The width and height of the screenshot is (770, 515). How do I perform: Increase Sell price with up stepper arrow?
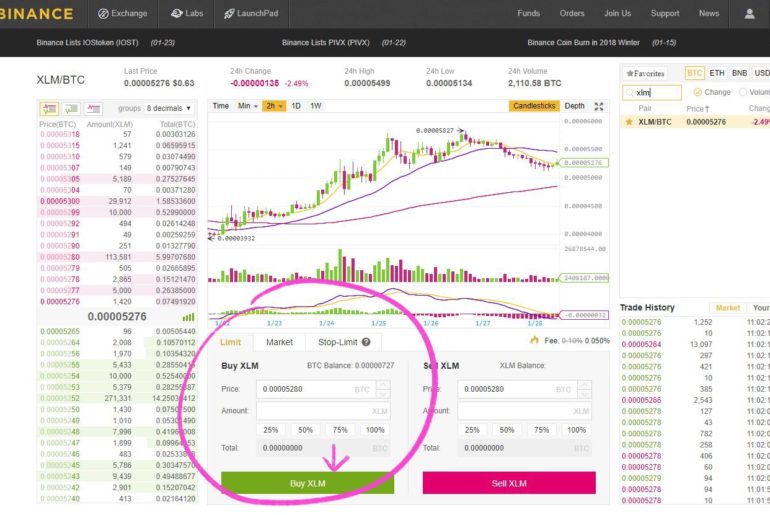coord(584,384)
